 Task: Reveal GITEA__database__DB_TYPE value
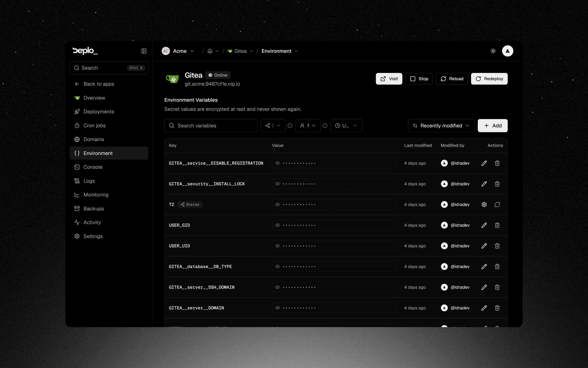pos(278,267)
